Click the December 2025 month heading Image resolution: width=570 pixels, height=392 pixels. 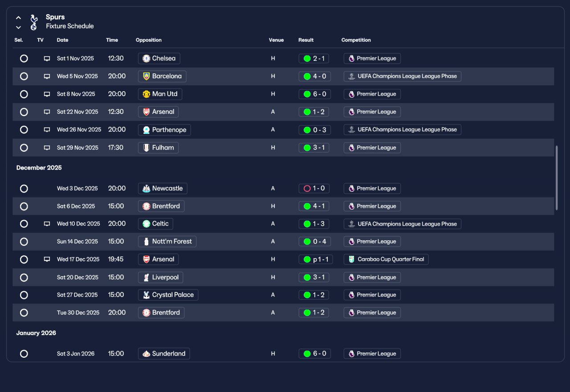39,168
